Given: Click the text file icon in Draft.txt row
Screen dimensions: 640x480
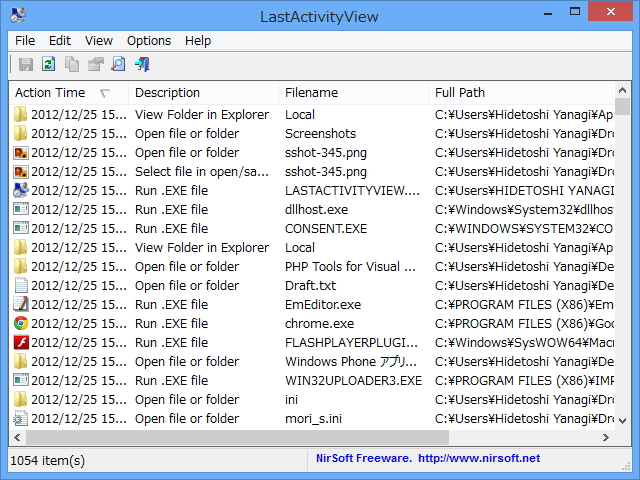Looking at the screenshot, I should pos(20,285).
